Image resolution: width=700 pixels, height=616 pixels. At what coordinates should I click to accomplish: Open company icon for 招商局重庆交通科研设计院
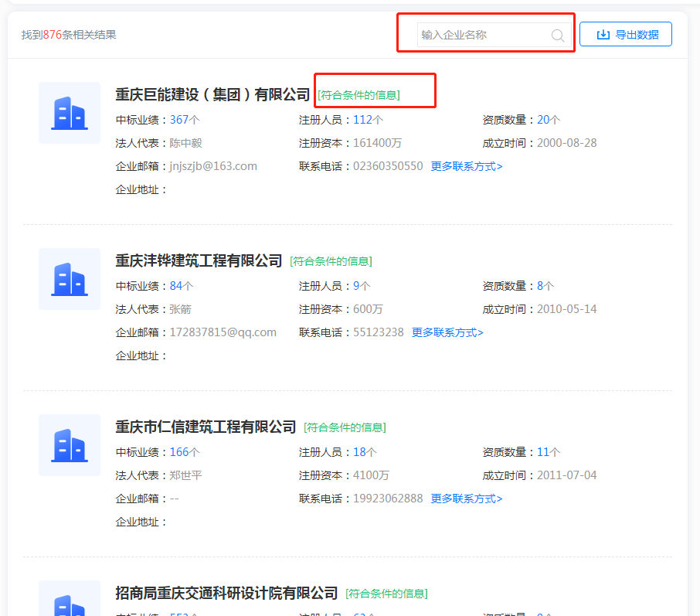70,598
